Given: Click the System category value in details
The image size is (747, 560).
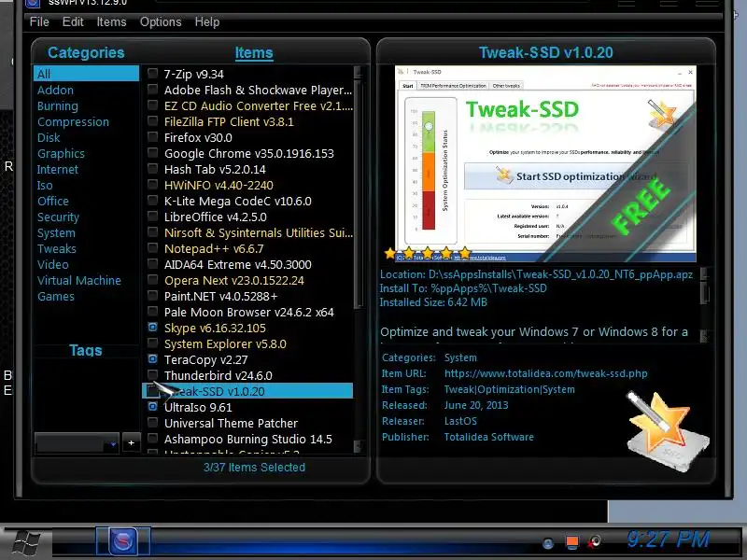Looking at the screenshot, I should tap(460, 357).
